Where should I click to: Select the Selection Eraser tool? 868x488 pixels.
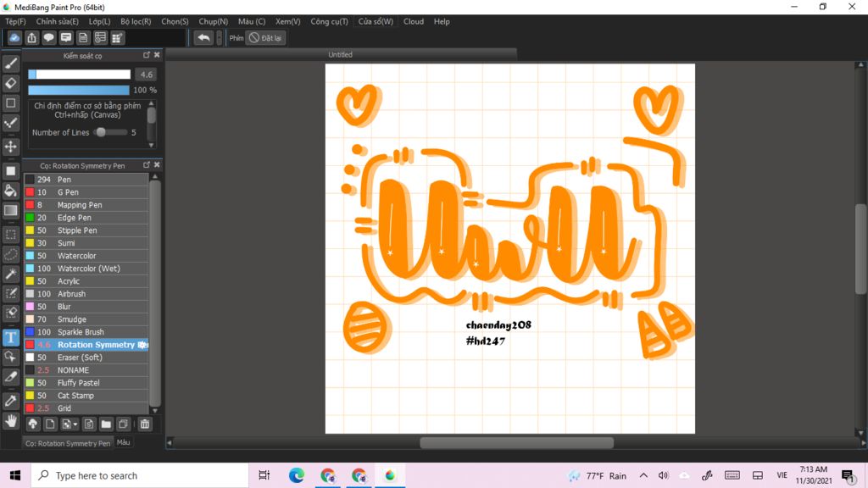[10, 313]
